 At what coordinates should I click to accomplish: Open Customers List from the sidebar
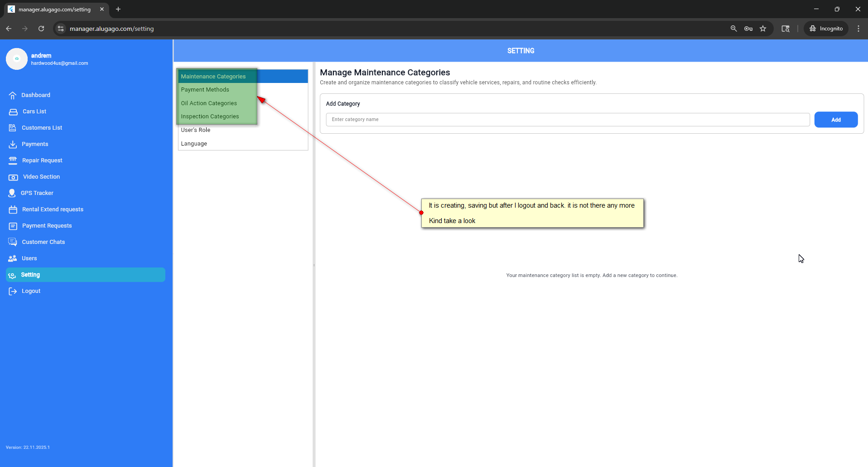tap(42, 128)
